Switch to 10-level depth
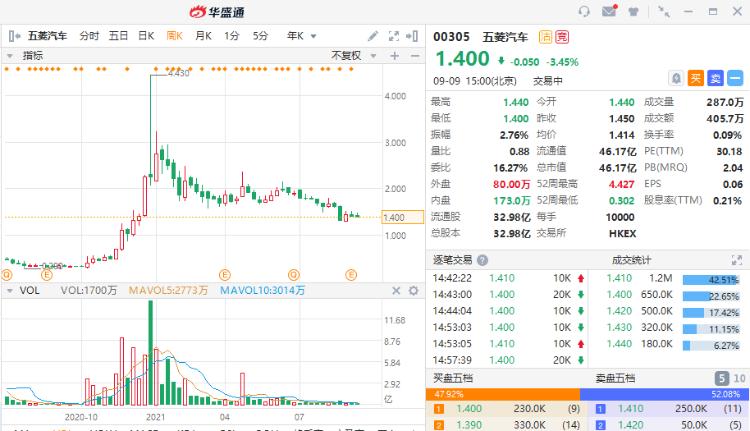This screenshot has width=750, height=431. point(739,378)
